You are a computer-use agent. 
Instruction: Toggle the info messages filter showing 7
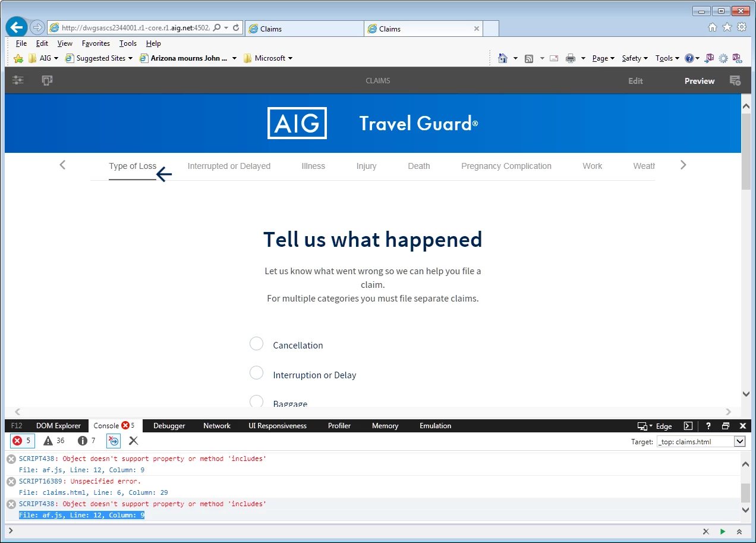click(87, 441)
